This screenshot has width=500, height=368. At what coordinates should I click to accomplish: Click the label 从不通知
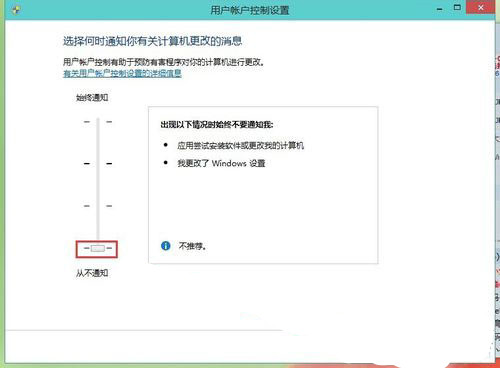point(92,273)
